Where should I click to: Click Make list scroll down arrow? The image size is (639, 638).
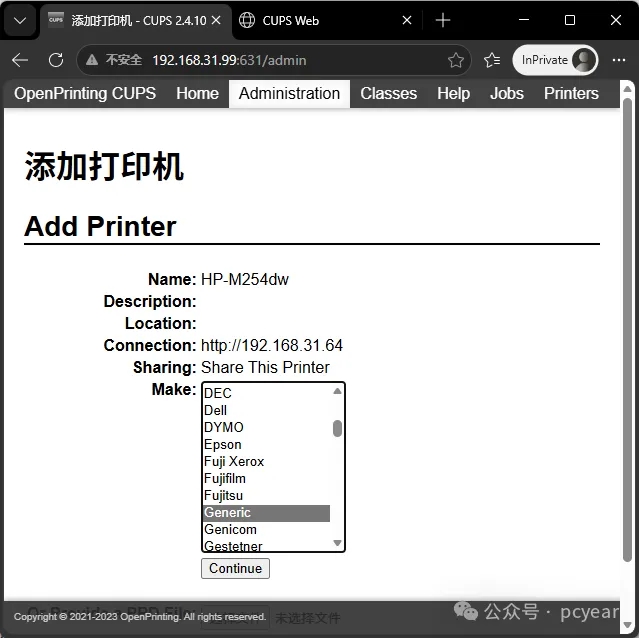[x=337, y=543]
